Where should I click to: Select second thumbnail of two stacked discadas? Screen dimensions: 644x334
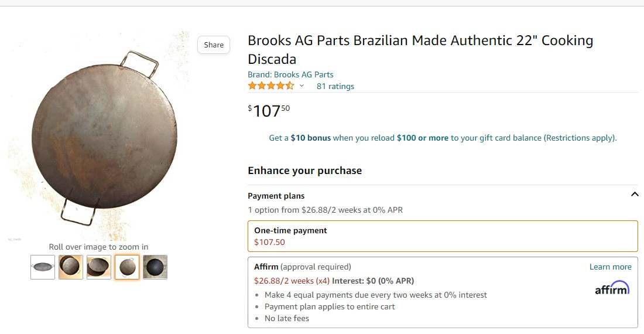pyautogui.click(x=71, y=267)
